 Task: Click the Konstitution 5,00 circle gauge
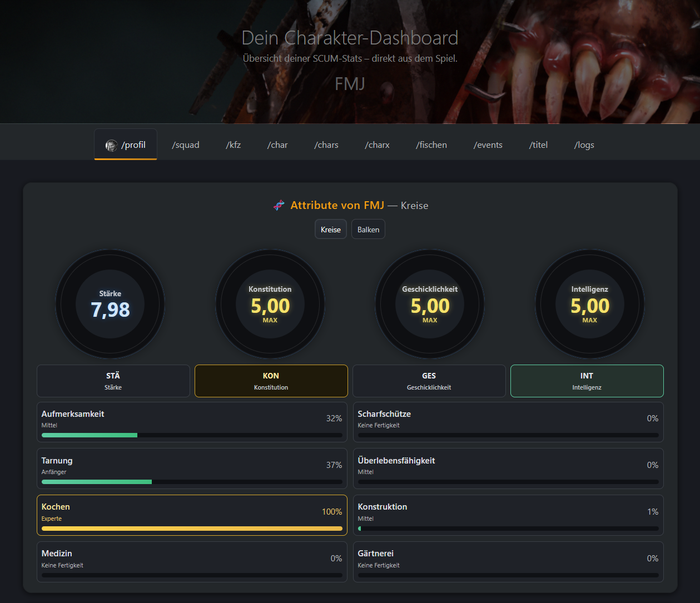click(270, 304)
